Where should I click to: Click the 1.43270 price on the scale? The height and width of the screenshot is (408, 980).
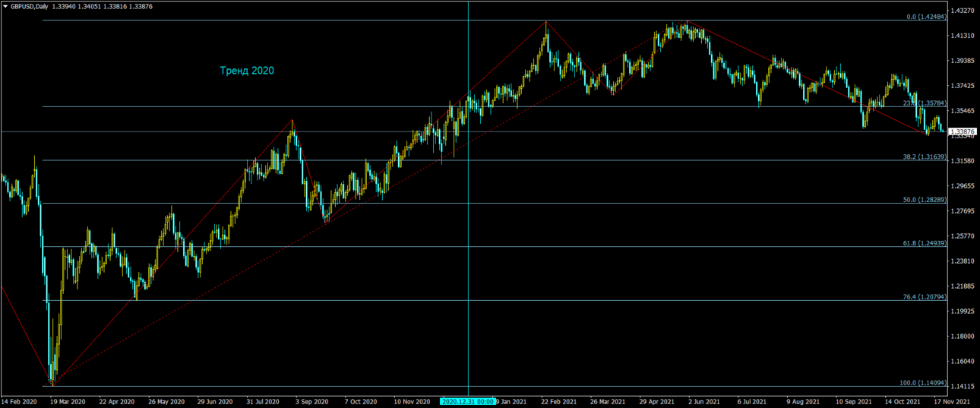[x=963, y=11]
